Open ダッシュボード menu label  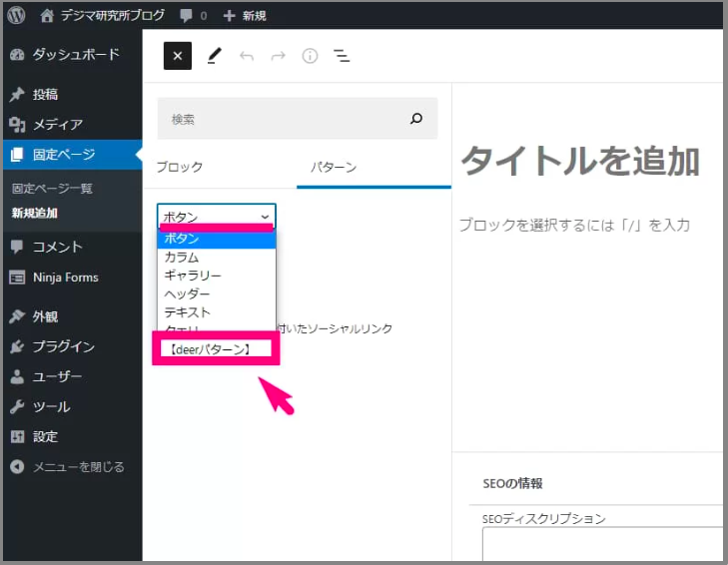click(x=76, y=55)
